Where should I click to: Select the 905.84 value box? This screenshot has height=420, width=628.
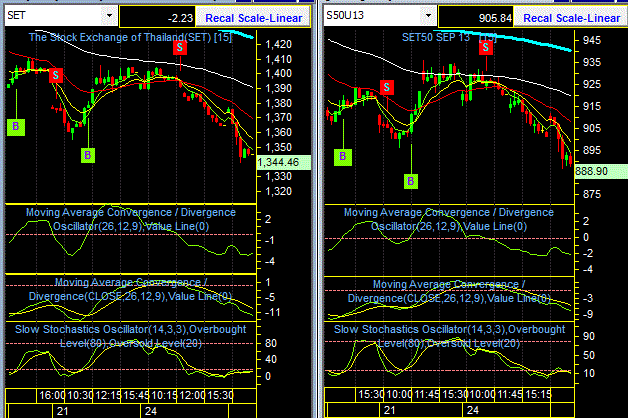pos(476,18)
